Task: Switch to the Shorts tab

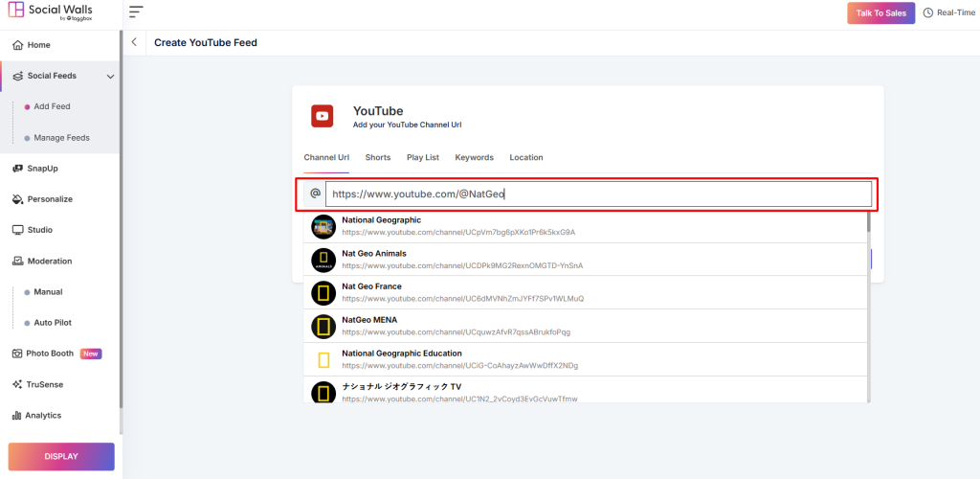Action: [377, 157]
